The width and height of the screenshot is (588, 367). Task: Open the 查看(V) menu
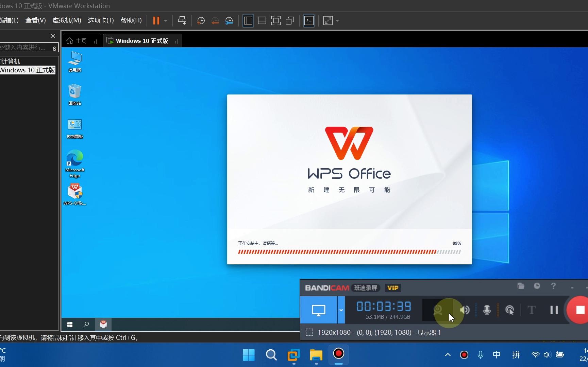[35, 20]
